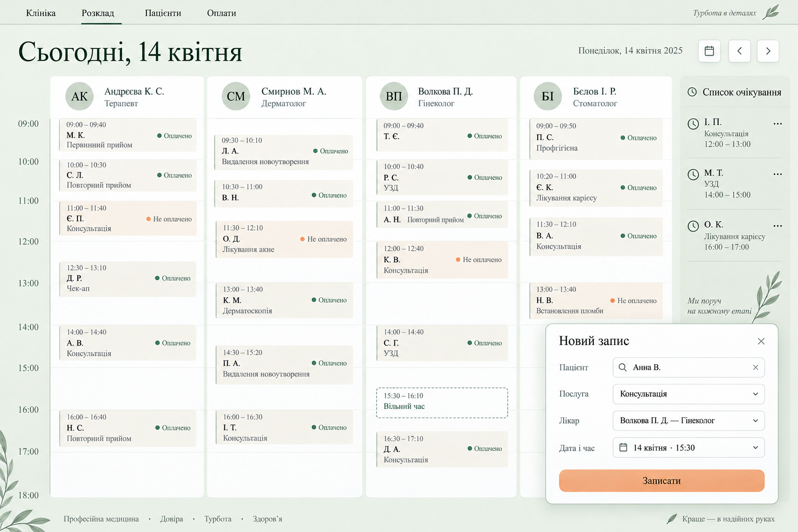Switch to the Клініка tab
Viewport: 798px width, 532px height.
tap(41, 13)
